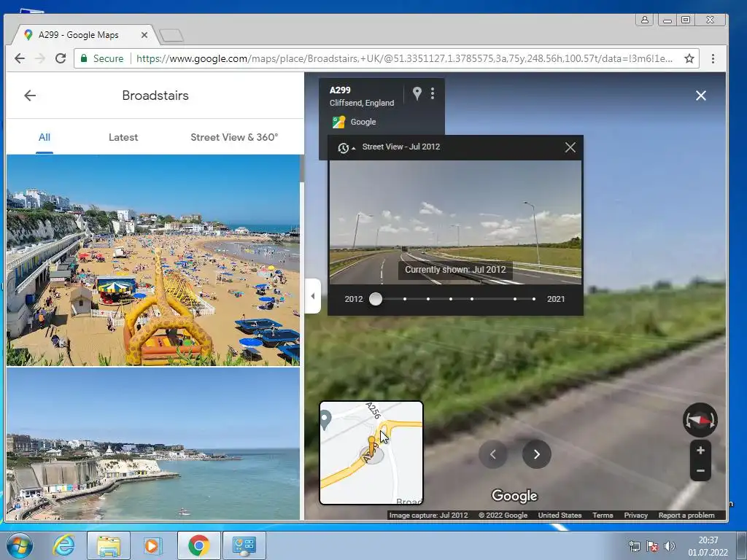The width and height of the screenshot is (747, 560).
Task: Open the Windows Start menu
Action: 20,545
